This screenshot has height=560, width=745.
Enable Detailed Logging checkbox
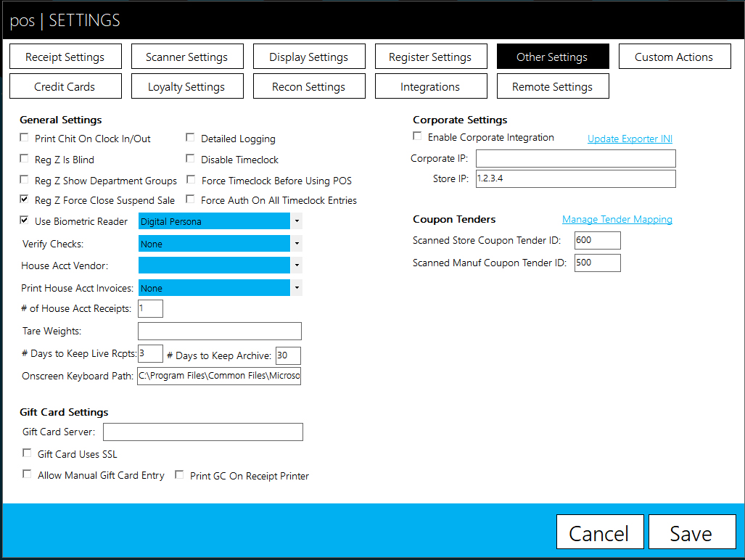point(190,138)
